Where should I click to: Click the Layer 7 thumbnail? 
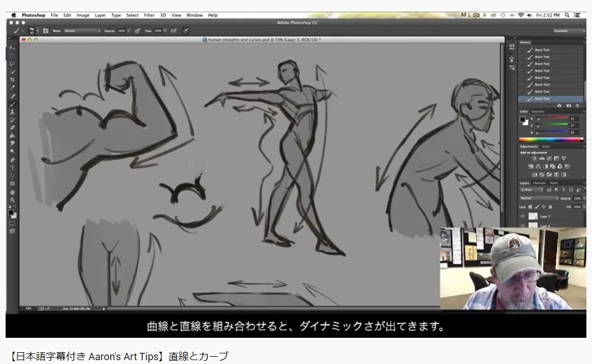533,216
